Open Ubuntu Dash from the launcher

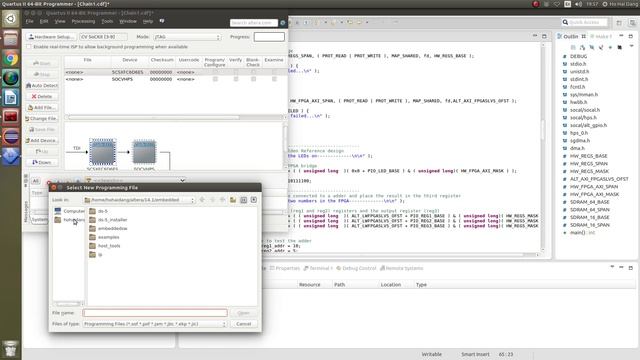(11, 19)
